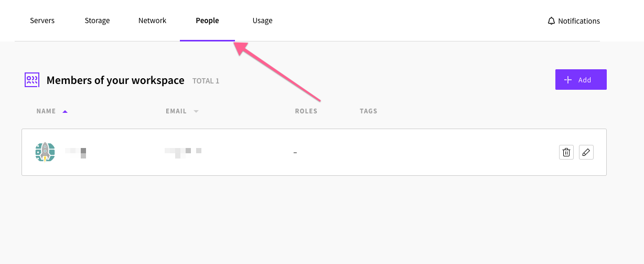
Task: Toggle NAME column sort arrow
Action: (65, 111)
